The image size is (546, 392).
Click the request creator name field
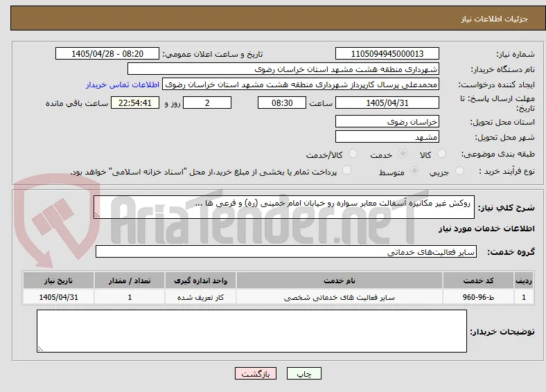pos(301,84)
